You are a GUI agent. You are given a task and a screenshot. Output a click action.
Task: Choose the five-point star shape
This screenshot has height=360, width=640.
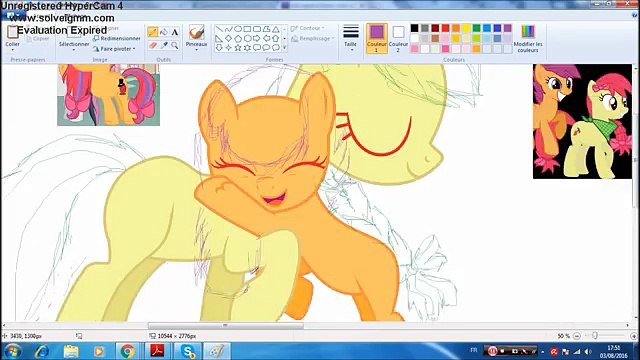point(238,48)
